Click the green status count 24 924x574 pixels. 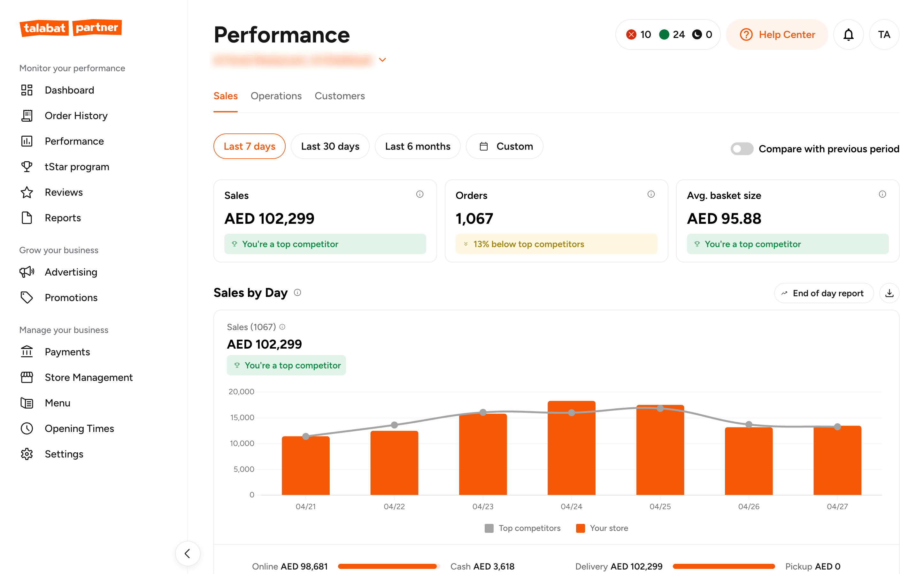point(672,34)
